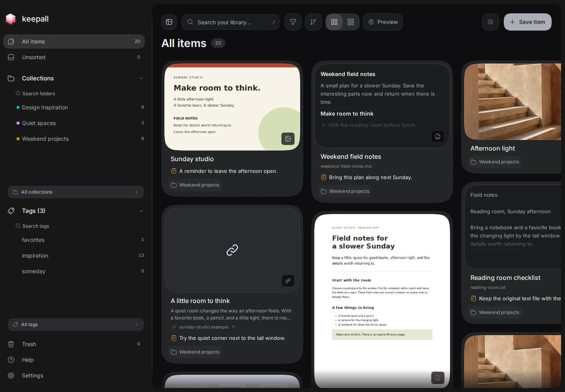
Task: Open the filter funnel icon
Action: (x=293, y=22)
